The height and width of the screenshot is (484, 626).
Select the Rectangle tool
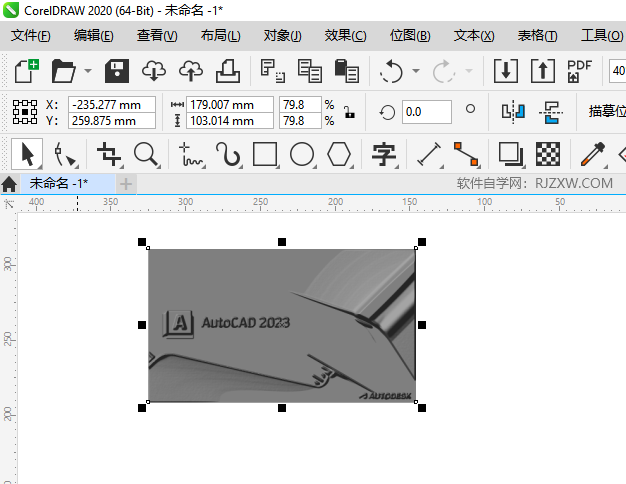point(265,154)
